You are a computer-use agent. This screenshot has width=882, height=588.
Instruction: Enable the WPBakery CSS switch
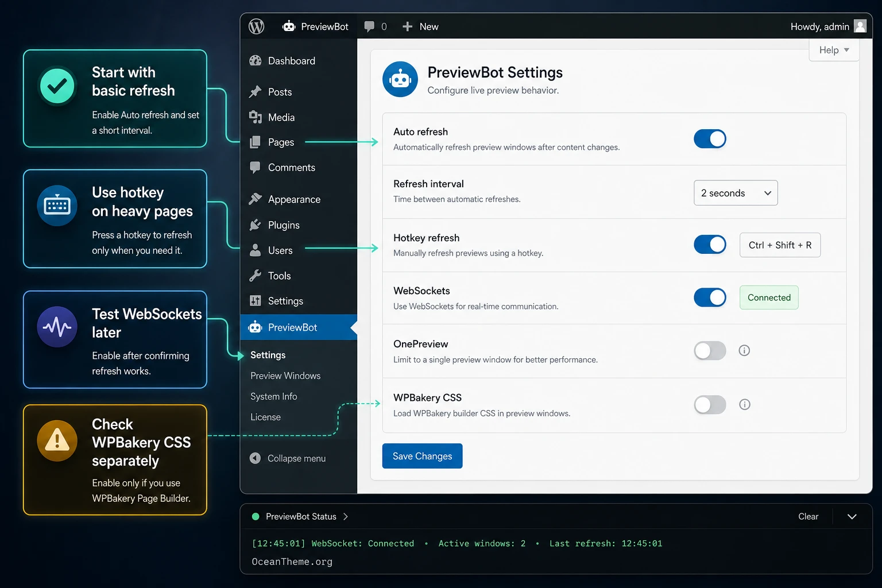(710, 404)
